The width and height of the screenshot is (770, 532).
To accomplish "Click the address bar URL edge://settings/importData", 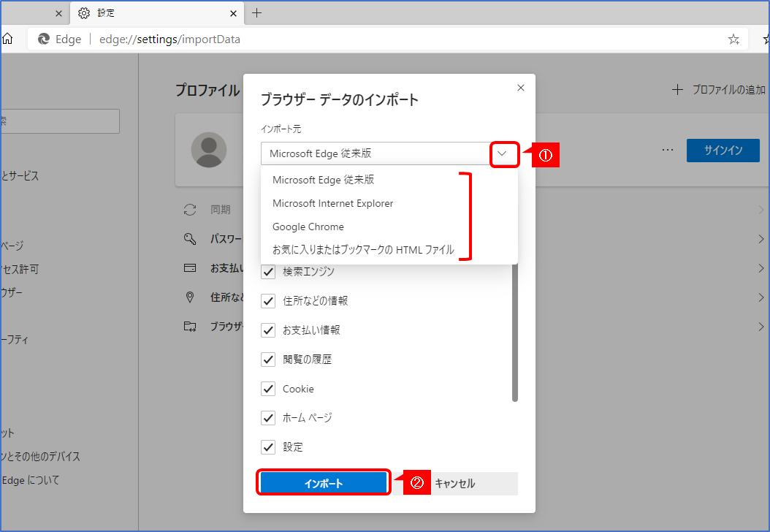I will coord(169,39).
